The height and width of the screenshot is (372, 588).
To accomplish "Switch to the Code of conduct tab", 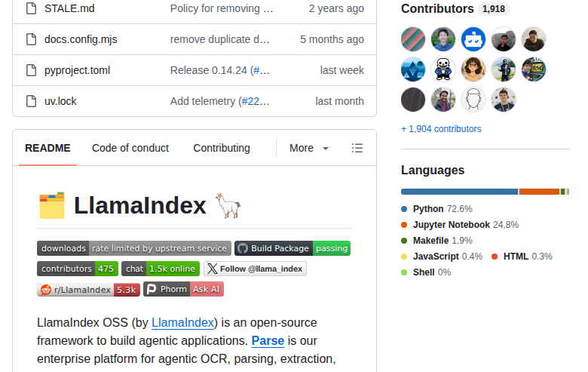I will (130, 148).
